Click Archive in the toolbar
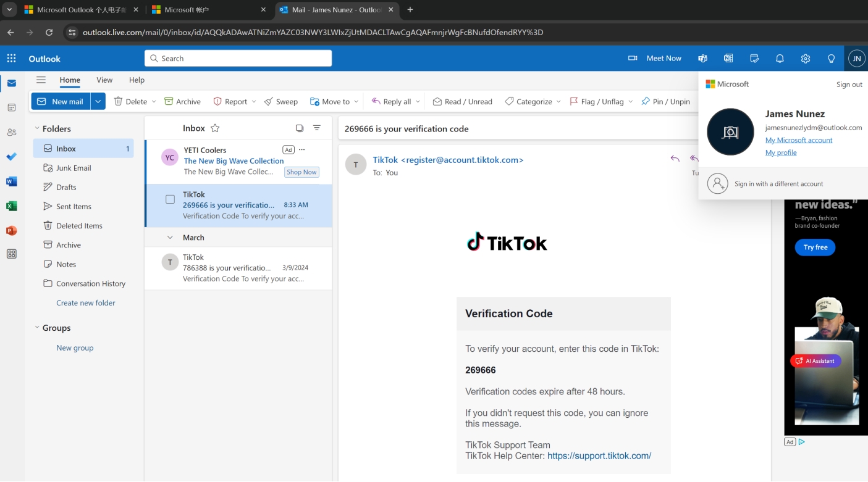Viewport: 868px width, 482px height. [x=182, y=102]
